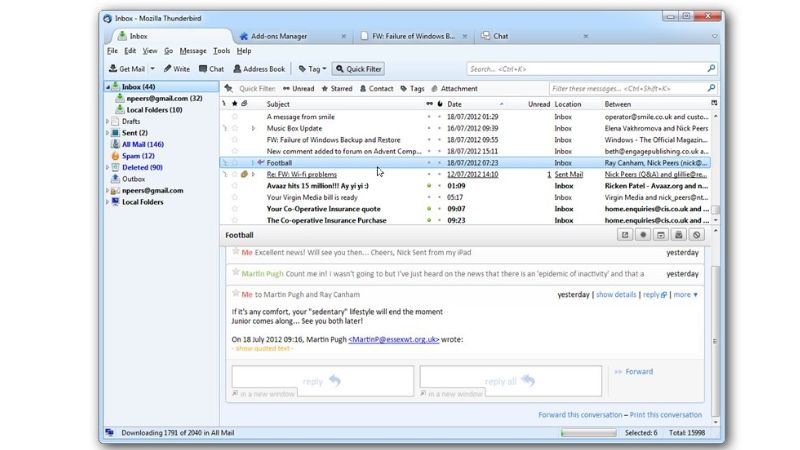This screenshot has width=800, height=450.
Task: Expand the Music Box Update thread
Action: point(253,129)
